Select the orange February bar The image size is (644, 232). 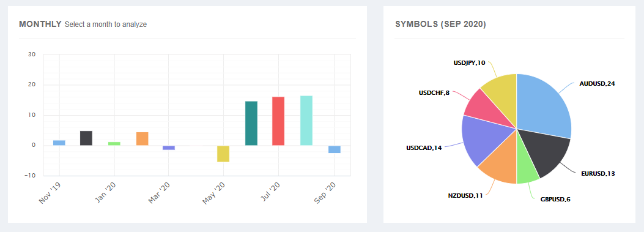click(142, 138)
